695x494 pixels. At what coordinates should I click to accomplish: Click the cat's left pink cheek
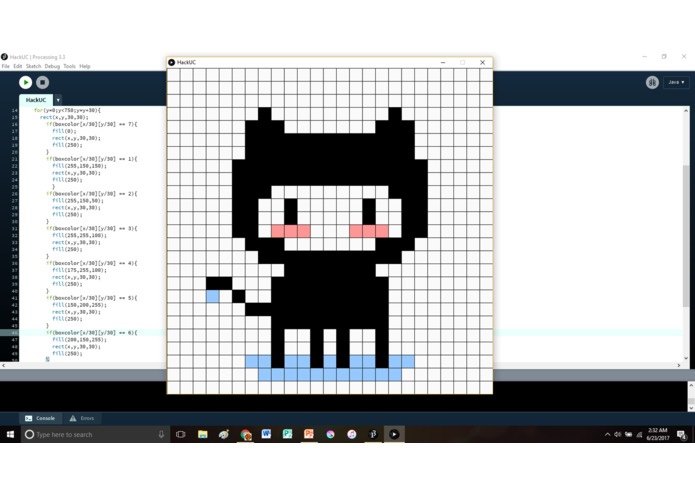291,231
